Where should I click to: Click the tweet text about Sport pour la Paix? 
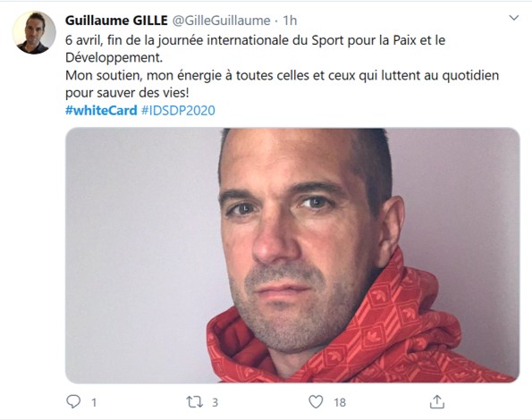(x=255, y=49)
